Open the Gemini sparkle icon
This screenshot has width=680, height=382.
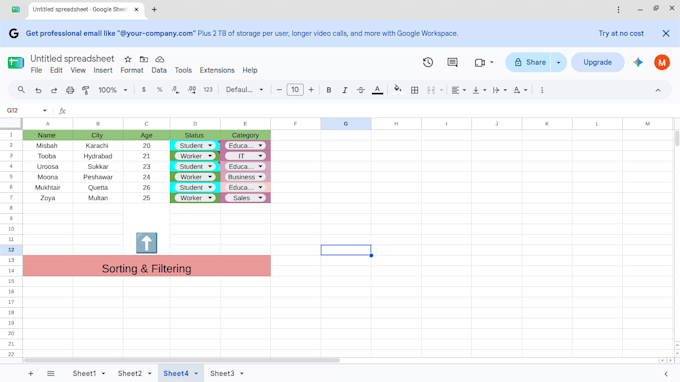638,62
